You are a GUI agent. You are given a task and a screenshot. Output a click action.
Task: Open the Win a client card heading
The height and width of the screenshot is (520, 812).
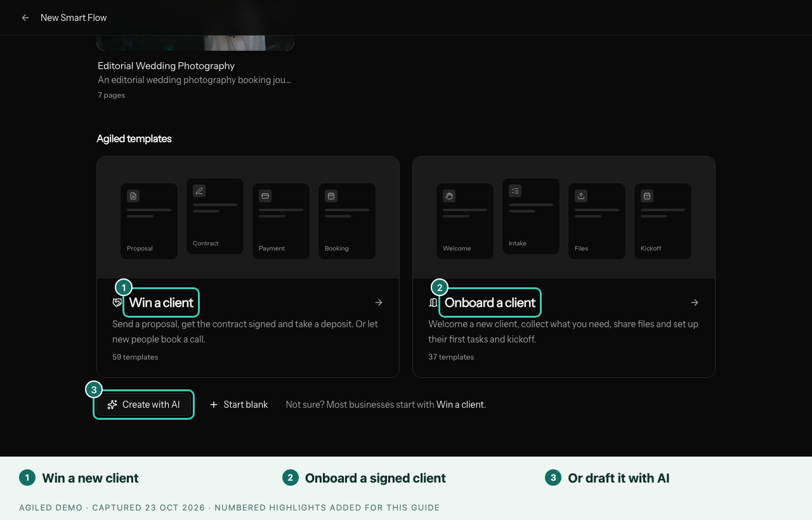tap(161, 302)
